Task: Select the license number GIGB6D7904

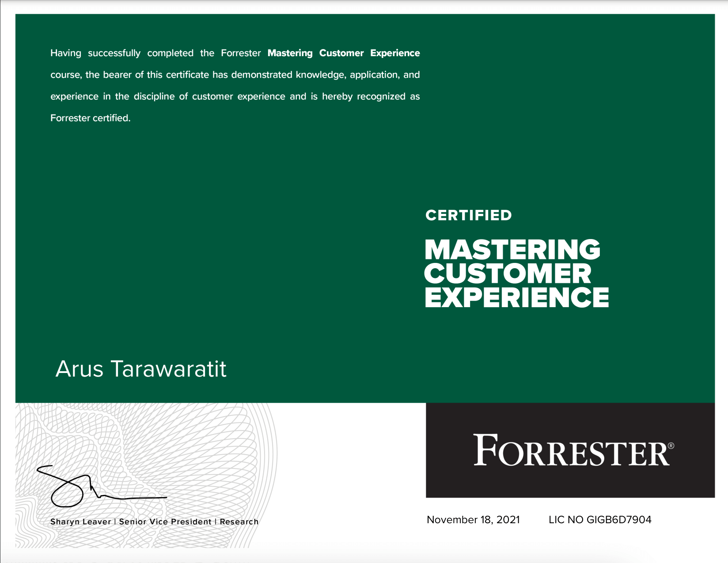Action: tap(619, 520)
